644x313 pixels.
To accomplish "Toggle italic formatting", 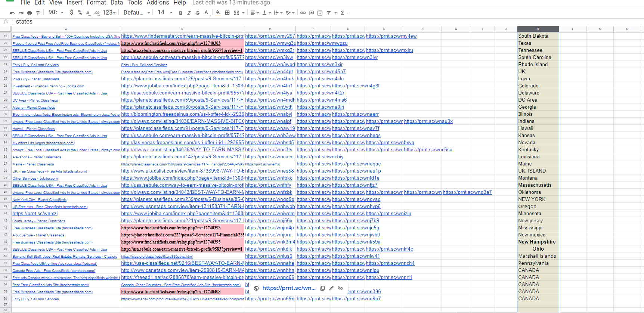I will pos(189,13).
